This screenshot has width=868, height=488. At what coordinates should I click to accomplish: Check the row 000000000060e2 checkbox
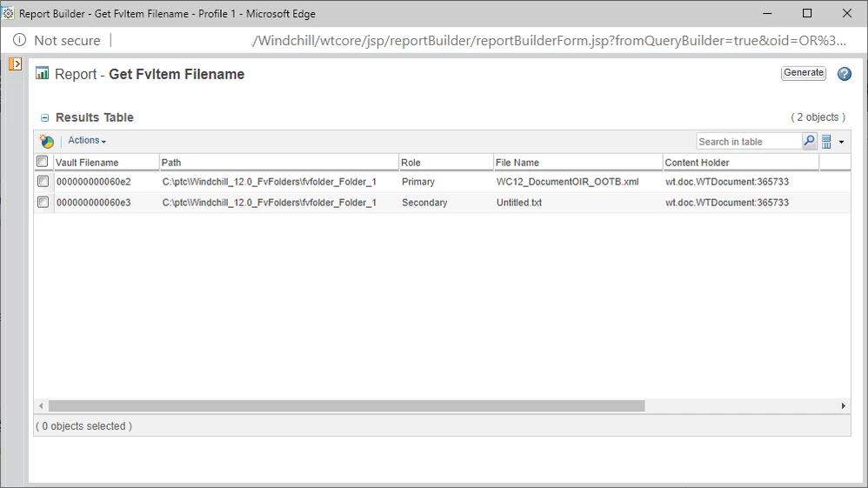point(43,181)
